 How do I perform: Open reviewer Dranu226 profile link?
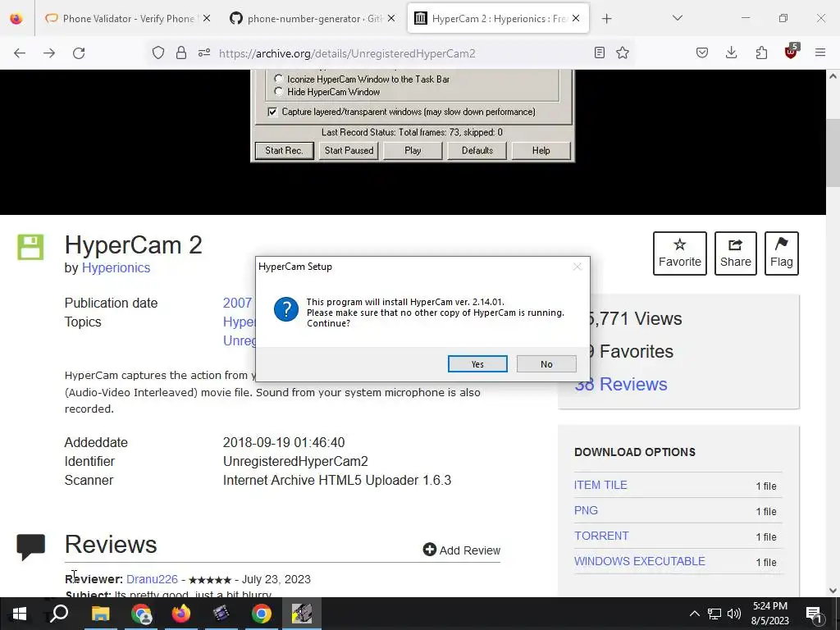point(152,579)
